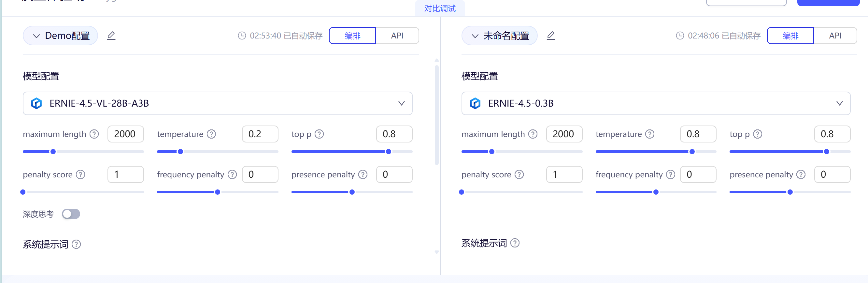Click the left penalty score slider handle
Screen dimensions: 868x283
23,192
